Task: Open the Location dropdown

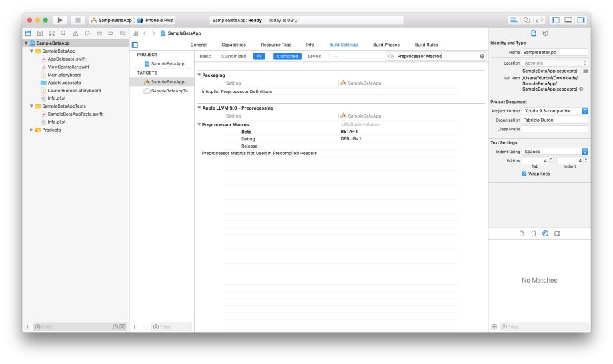Action: (555, 63)
